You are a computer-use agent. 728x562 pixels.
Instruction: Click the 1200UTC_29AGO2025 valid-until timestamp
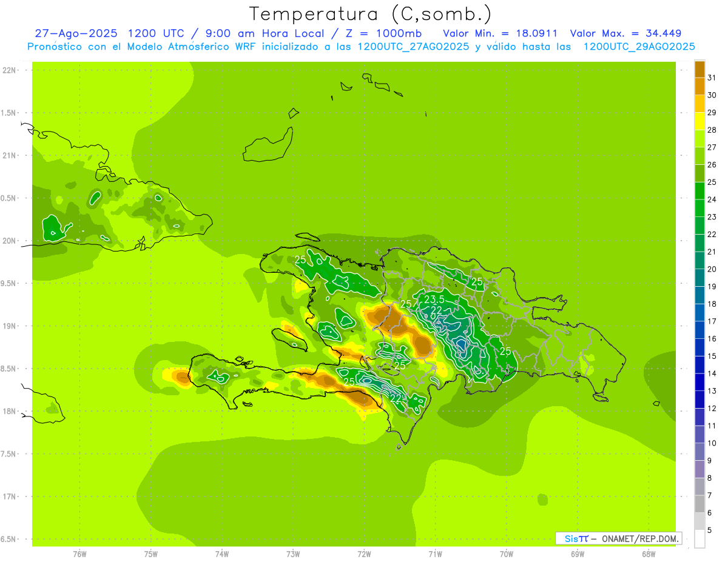(x=639, y=47)
